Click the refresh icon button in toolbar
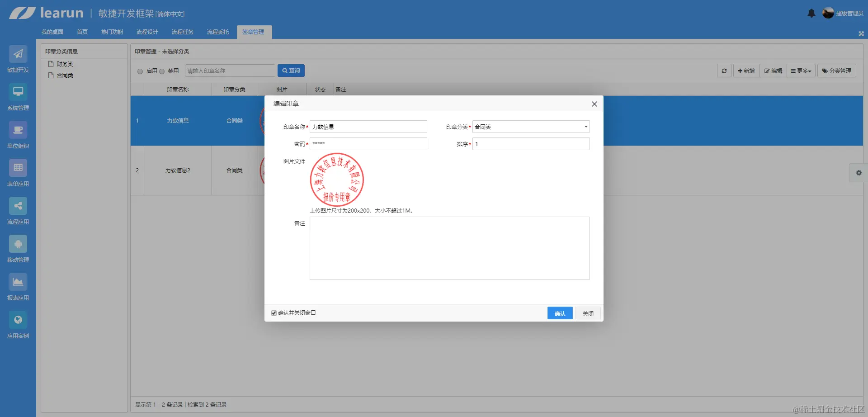This screenshot has width=868, height=417. tap(724, 71)
